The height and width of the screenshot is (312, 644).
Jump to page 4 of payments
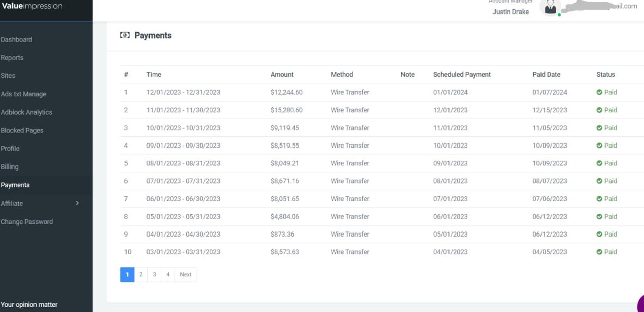(168, 274)
